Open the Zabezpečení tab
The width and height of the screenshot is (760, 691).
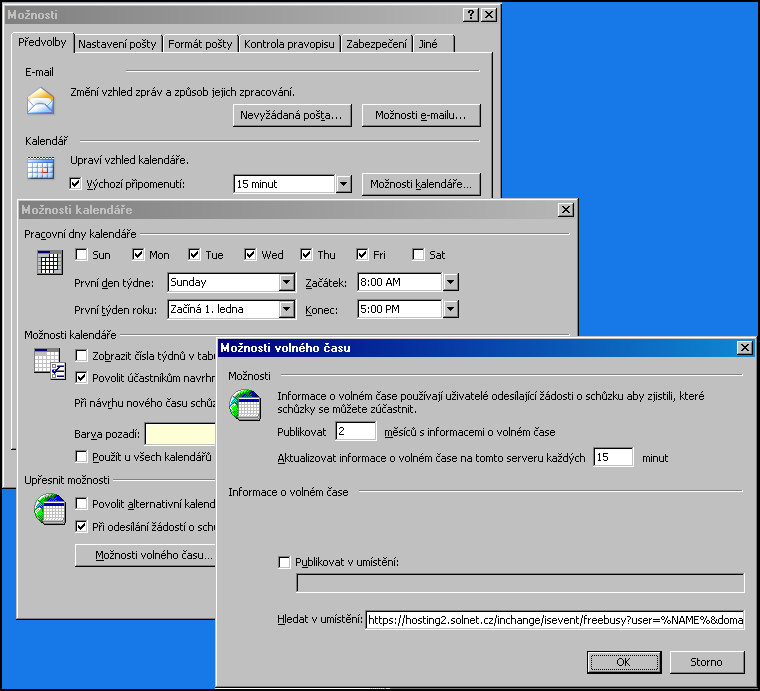click(377, 44)
